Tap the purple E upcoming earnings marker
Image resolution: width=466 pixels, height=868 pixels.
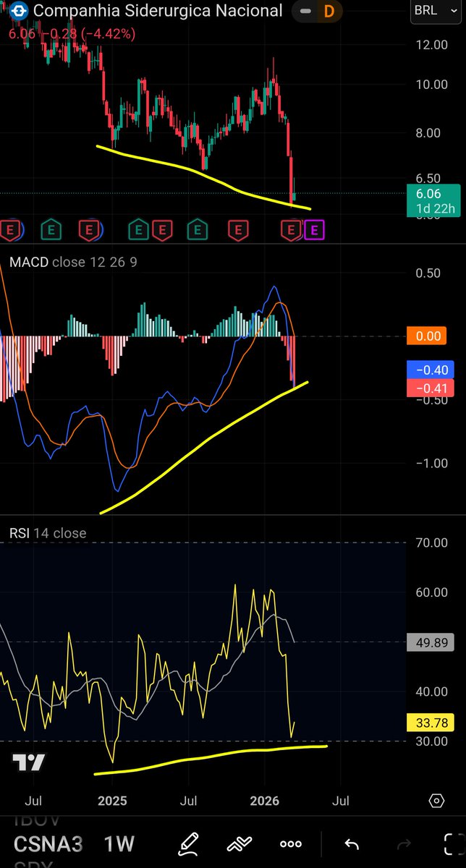point(314,231)
